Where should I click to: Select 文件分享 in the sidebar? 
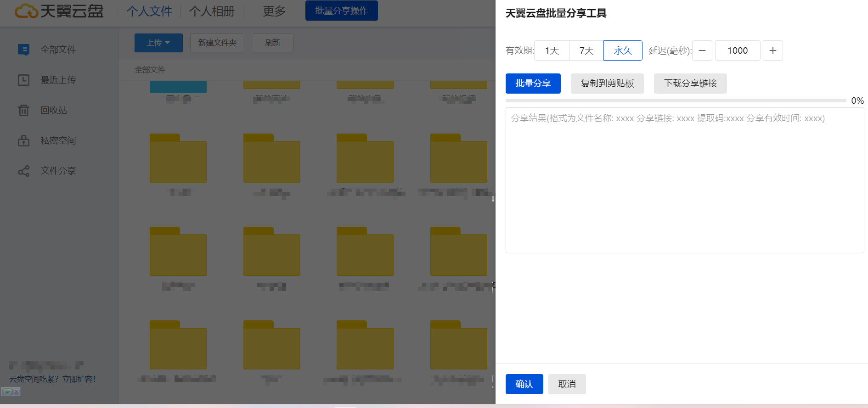coord(58,171)
